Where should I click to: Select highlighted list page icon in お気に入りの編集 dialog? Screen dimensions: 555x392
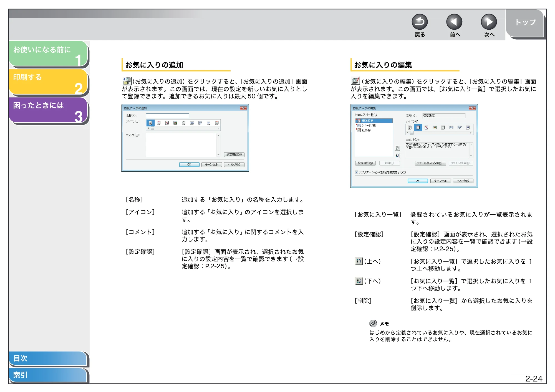[x=418, y=128]
